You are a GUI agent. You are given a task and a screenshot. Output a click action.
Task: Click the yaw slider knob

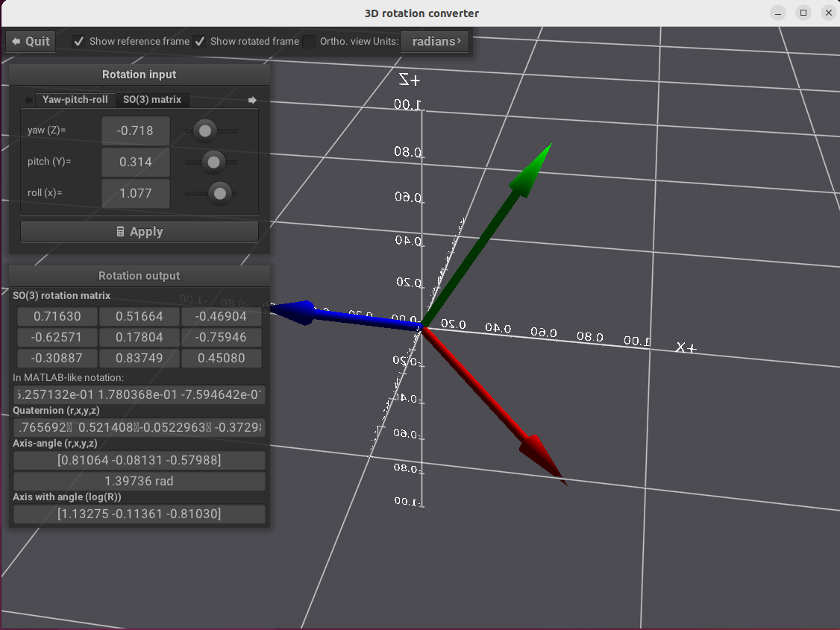point(204,131)
